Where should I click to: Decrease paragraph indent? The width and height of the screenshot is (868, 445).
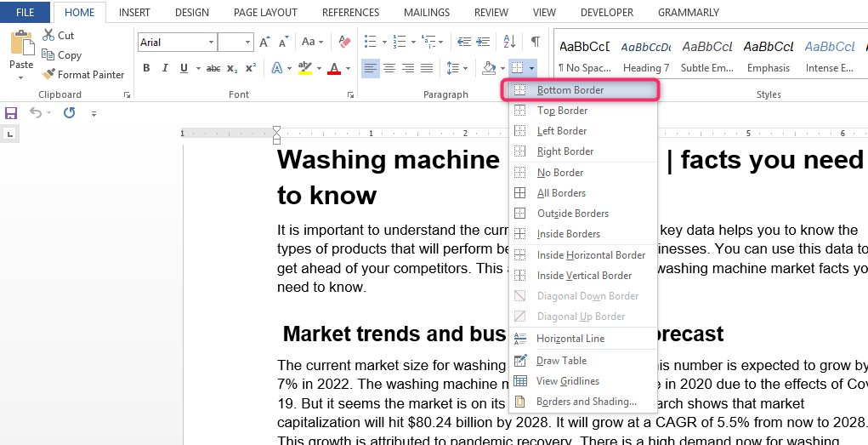464,42
